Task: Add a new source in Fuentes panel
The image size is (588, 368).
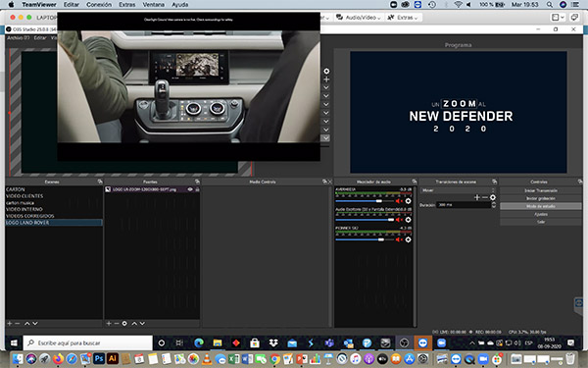Action: 109,323
